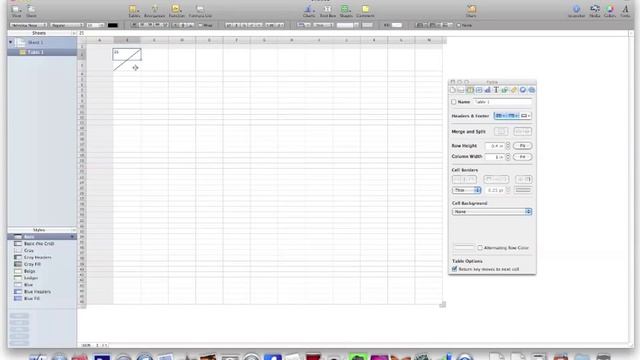This screenshot has width=640, height=360.
Task: Open Graphic inspector tab icon
Action: click(505, 90)
